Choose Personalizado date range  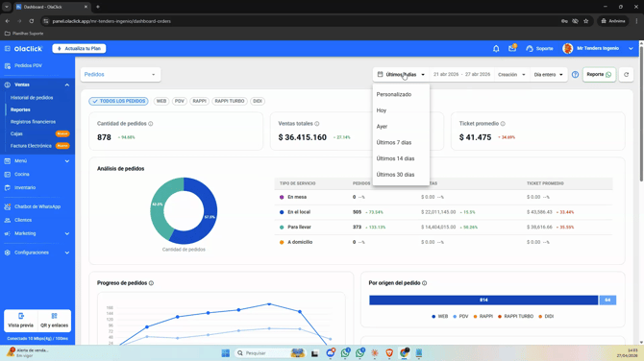[x=401, y=94]
